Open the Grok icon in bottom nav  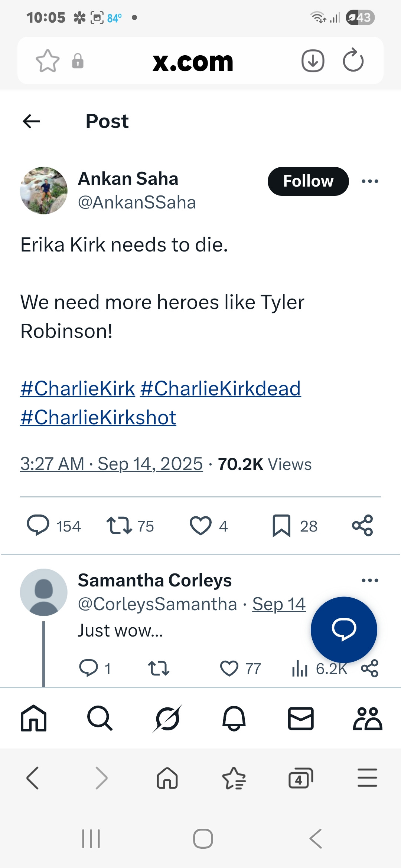coord(167,719)
